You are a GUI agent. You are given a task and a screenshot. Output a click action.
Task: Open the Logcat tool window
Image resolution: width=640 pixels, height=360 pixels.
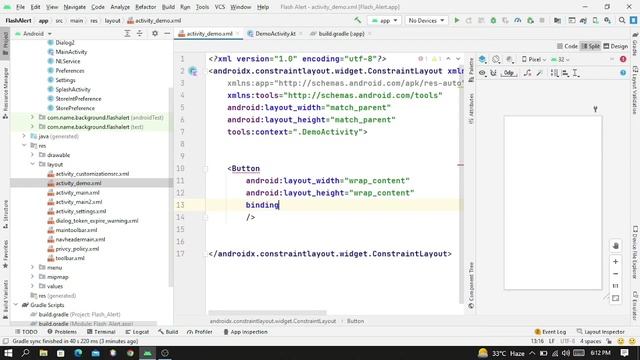pyautogui.click(x=137, y=332)
